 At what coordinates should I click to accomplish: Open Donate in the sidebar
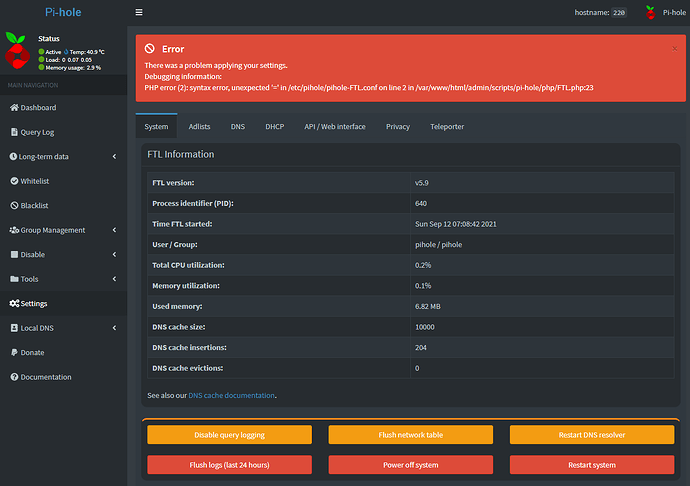click(63, 352)
